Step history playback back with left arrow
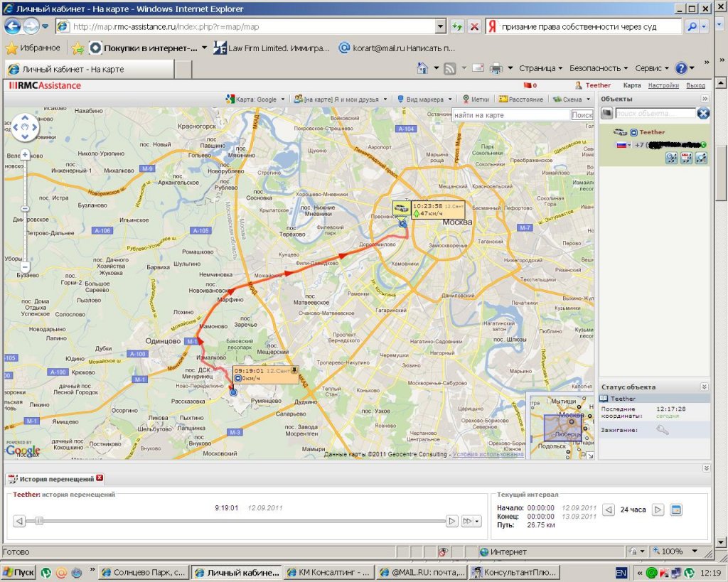The width and height of the screenshot is (728, 582). click(x=19, y=521)
